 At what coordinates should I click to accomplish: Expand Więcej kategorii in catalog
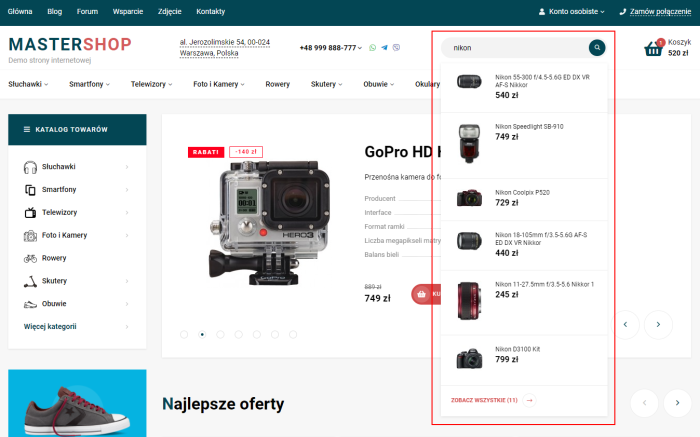(127, 327)
